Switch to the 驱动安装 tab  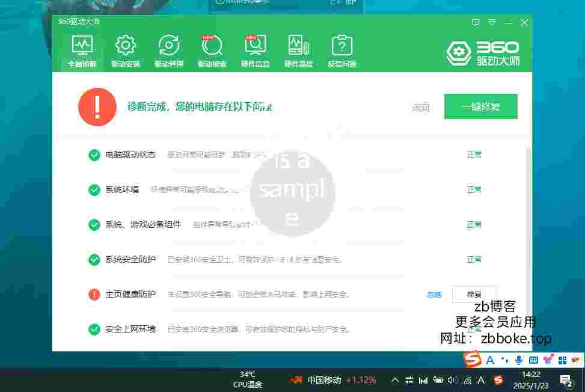click(125, 52)
